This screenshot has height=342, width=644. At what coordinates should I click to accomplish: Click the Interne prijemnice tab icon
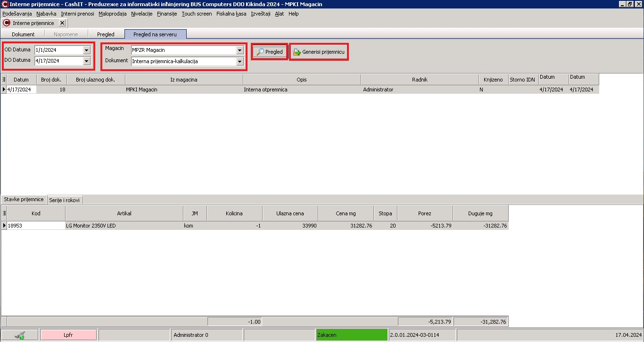pos(7,23)
